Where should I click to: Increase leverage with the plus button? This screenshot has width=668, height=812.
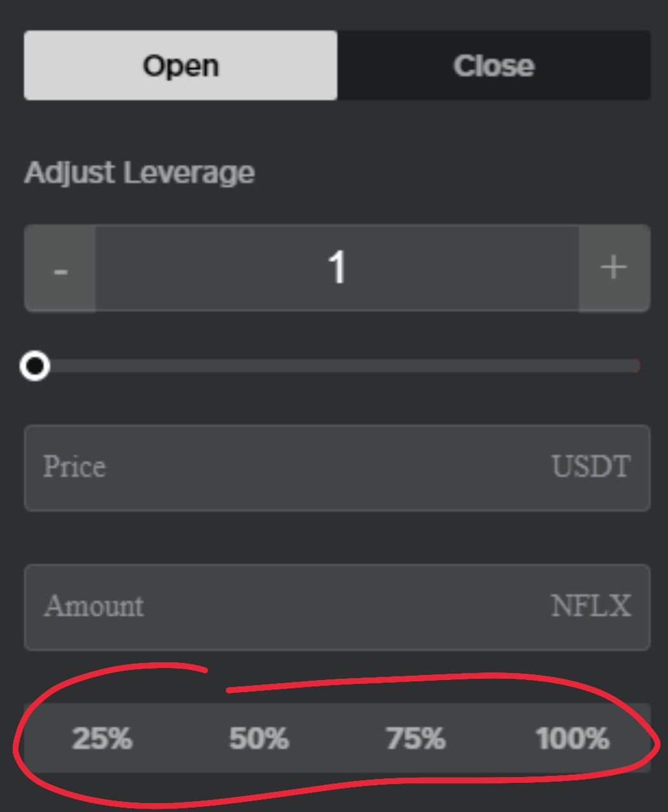(614, 268)
